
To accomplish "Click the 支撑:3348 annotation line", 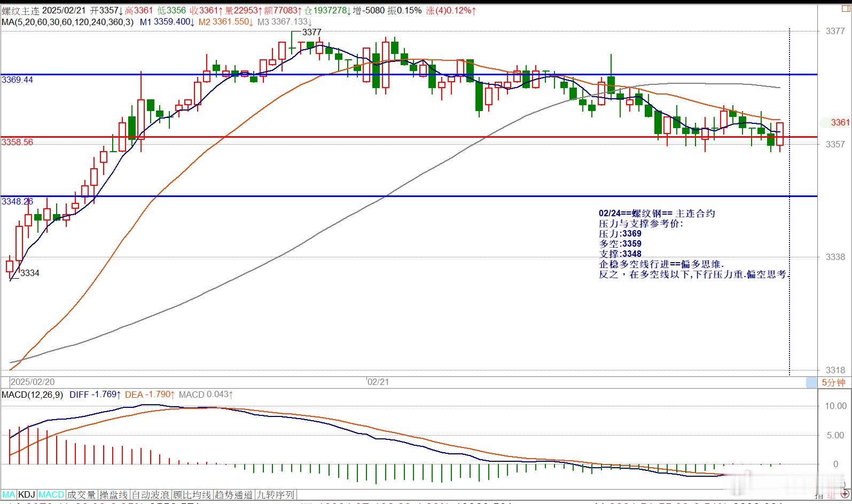I will click(620, 254).
